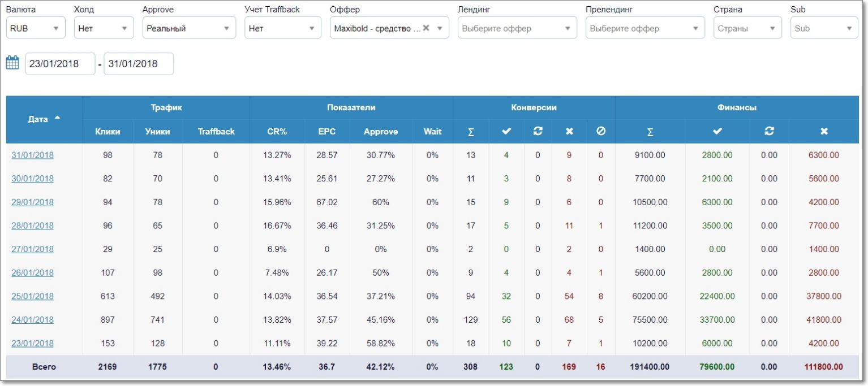Toggle the sort arrow next to Дата
868x386 pixels.
pyautogui.click(x=57, y=118)
